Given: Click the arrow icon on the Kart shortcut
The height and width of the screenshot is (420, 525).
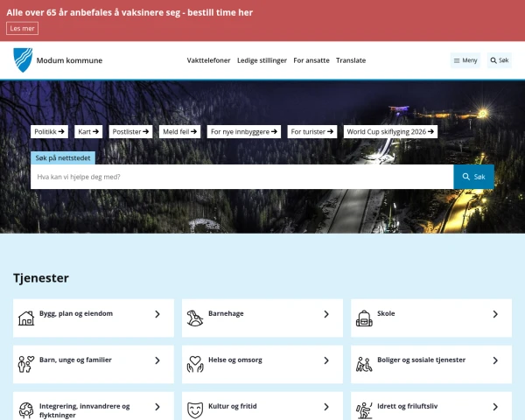Looking at the screenshot, I should (x=95, y=131).
